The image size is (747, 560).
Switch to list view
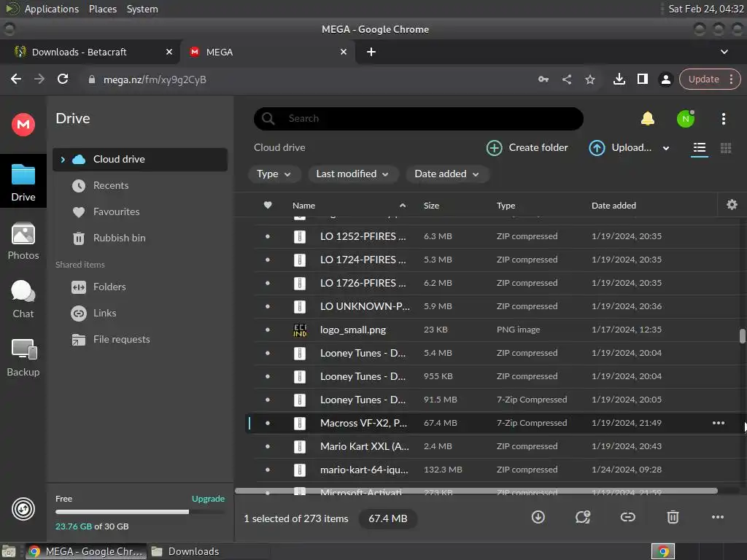coord(700,148)
